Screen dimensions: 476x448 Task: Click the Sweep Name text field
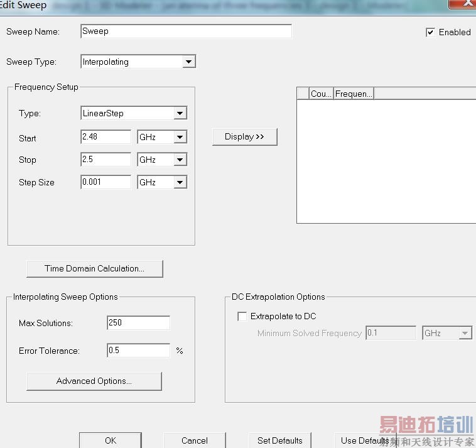[186, 31]
